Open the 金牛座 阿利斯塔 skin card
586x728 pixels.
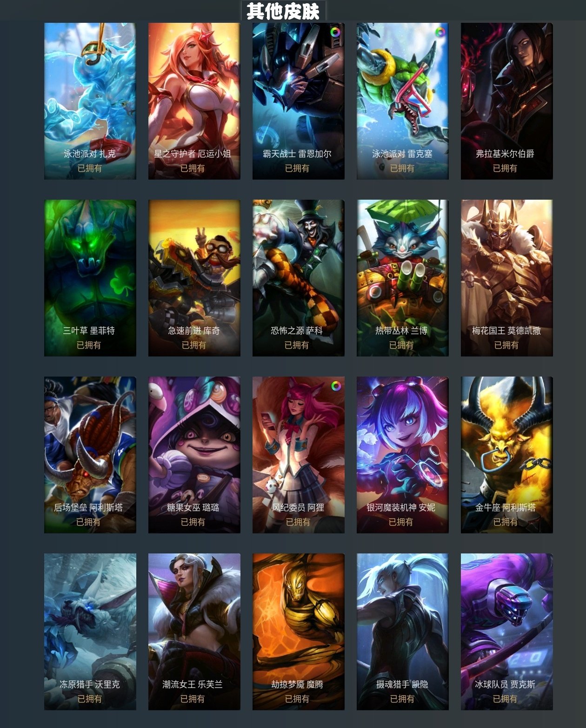click(x=507, y=455)
